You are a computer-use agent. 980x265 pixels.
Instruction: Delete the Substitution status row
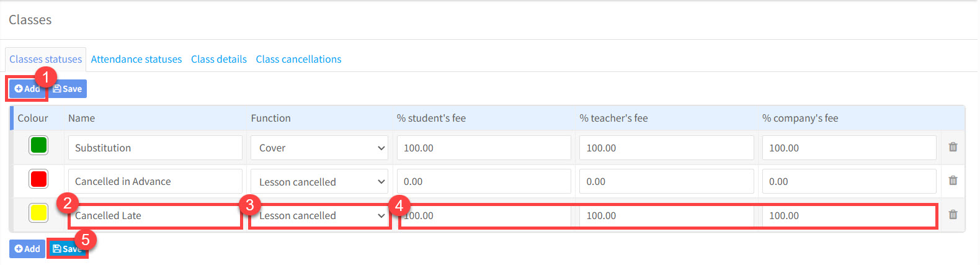[x=953, y=147]
